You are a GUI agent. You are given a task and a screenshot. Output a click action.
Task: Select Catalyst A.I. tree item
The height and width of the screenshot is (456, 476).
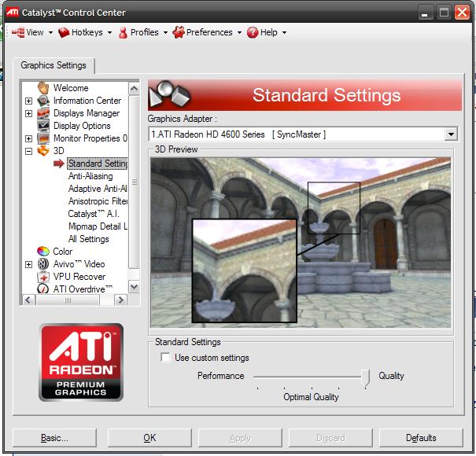click(x=93, y=214)
